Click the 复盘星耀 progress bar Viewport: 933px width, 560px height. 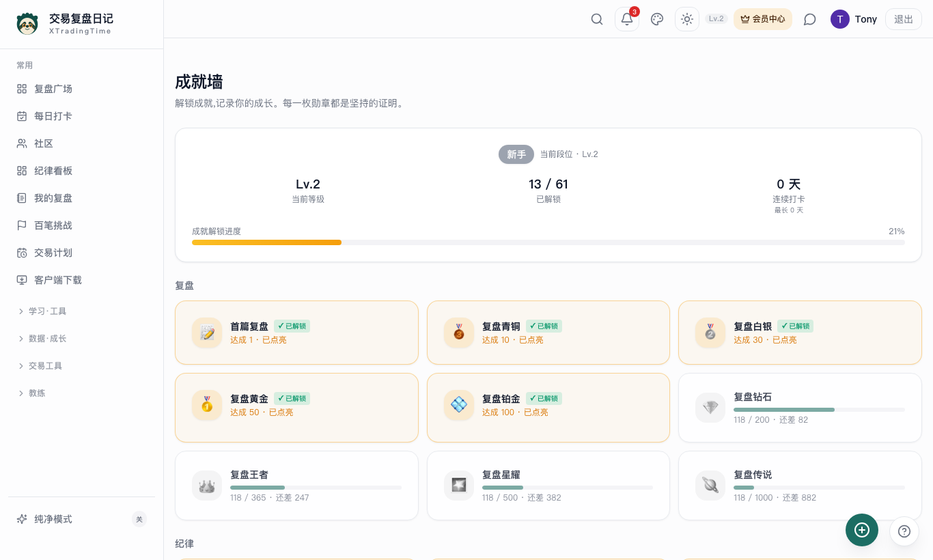pos(568,488)
